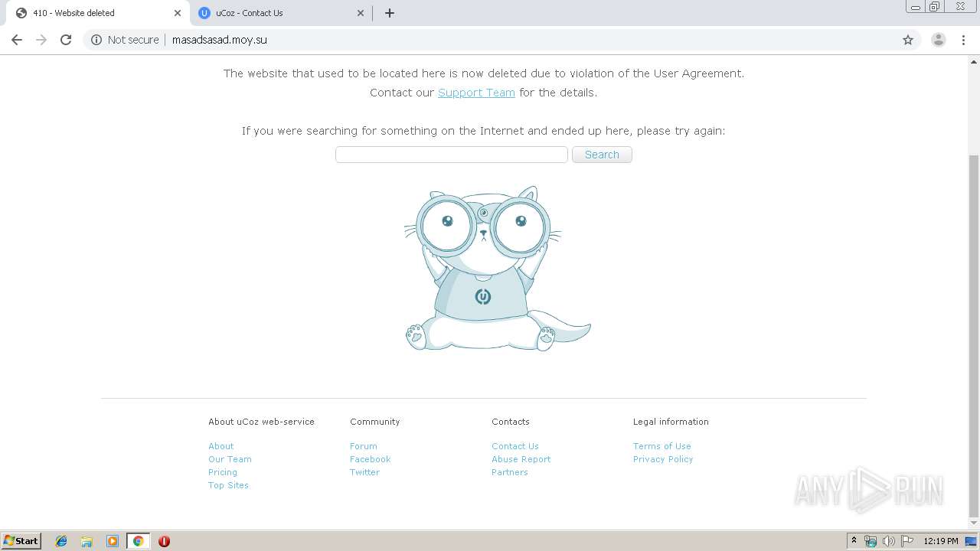Close the 410 - Website deleted tab

click(177, 13)
